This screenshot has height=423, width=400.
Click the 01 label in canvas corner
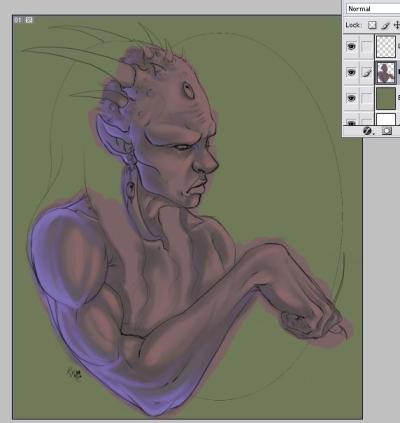pyautogui.click(x=18, y=20)
